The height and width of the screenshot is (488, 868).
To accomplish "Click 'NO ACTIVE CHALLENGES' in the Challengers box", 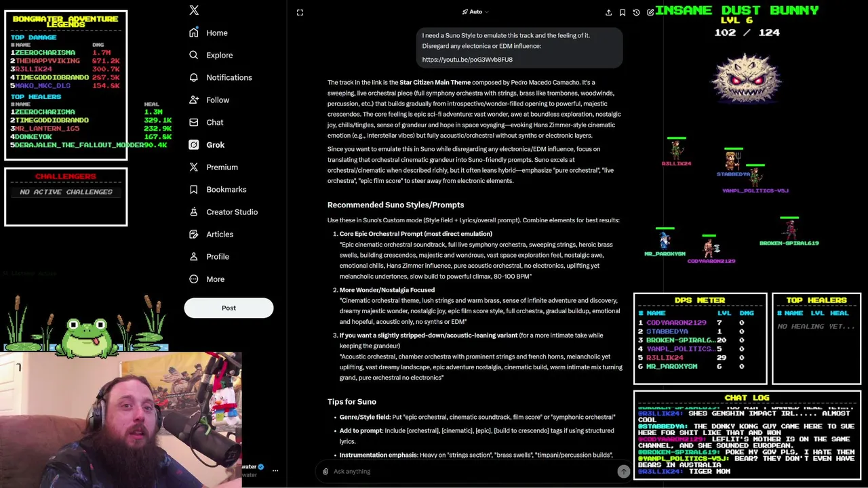I will click(66, 192).
